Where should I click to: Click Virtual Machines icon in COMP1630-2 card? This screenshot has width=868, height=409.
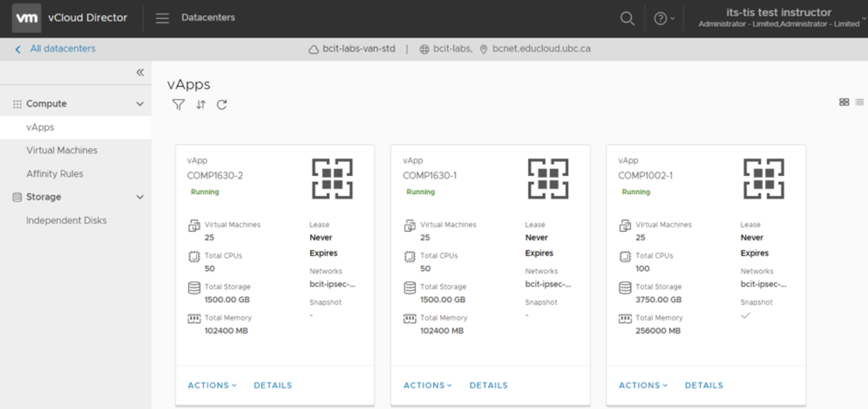[194, 226]
